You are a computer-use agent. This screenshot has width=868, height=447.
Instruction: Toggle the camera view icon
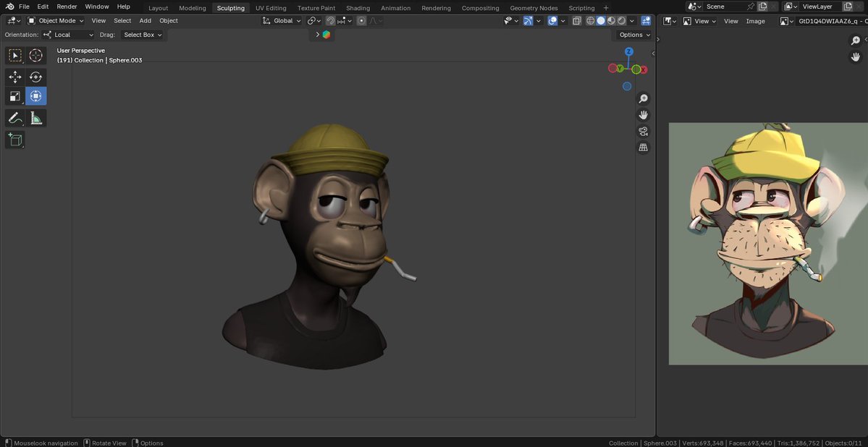[644, 131]
